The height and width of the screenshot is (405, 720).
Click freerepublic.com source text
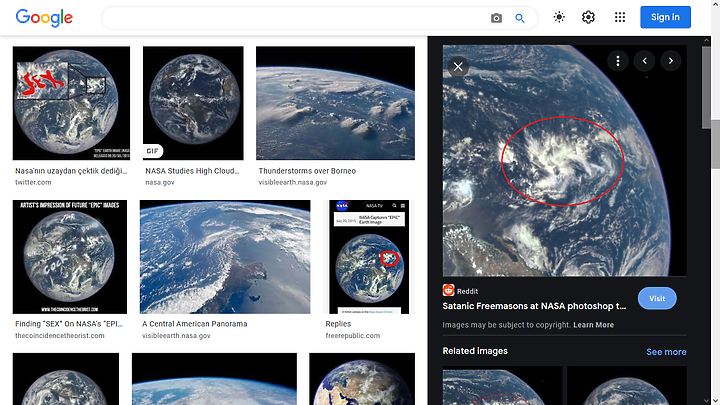coord(353,336)
